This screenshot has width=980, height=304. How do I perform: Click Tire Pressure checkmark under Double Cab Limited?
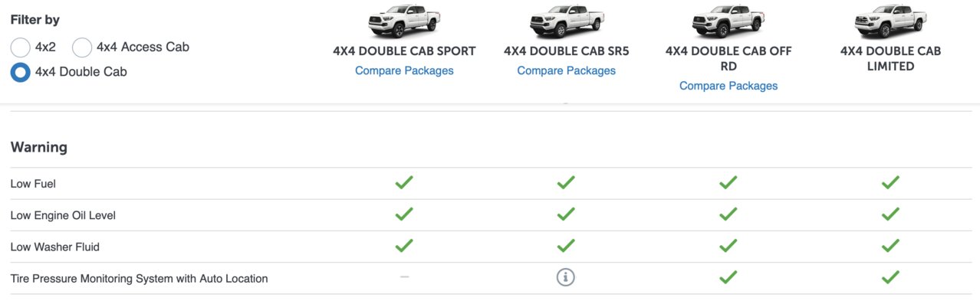pyautogui.click(x=890, y=277)
